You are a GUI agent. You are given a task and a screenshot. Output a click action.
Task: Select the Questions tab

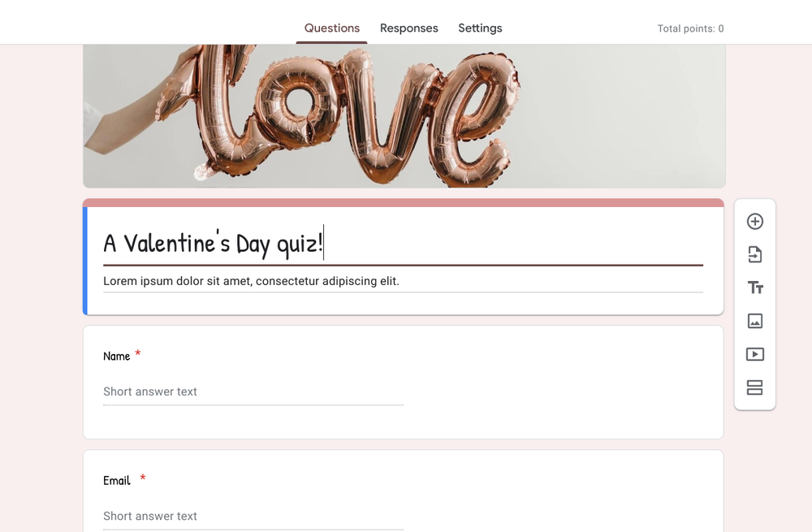(331, 28)
